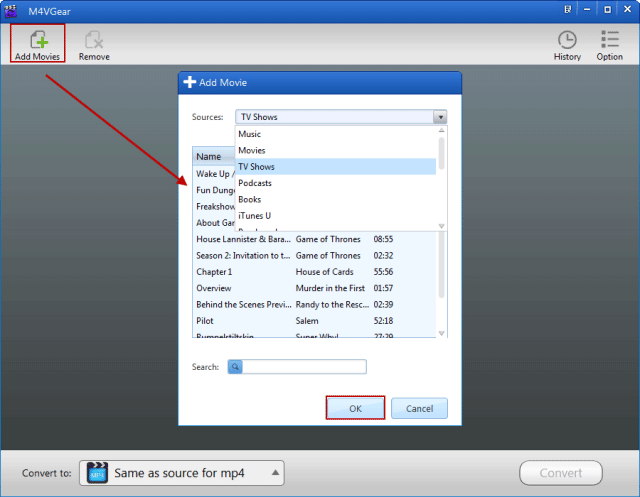
Task: Select 'House Lannister & Bara...' row
Action: coord(314,239)
